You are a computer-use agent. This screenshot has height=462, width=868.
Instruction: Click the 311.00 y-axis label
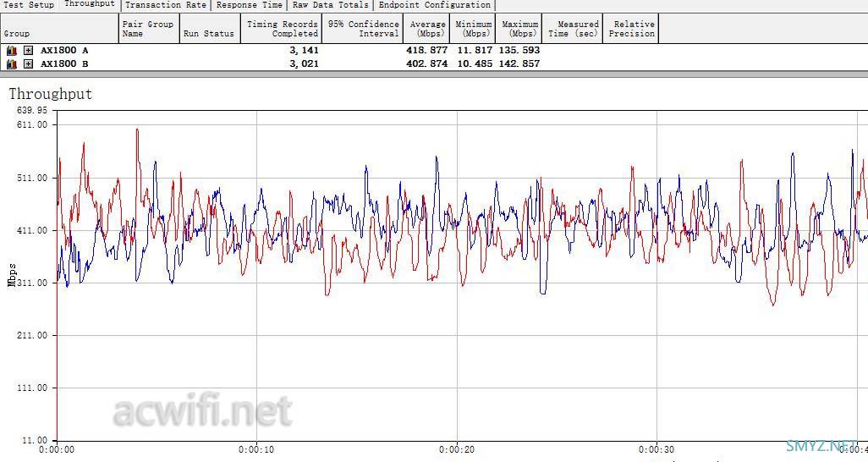[x=32, y=283]
